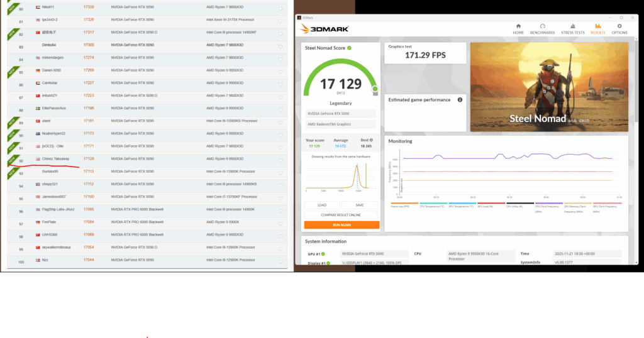Click the green check beside Steel Nomad Score
The height and width of the screenshot is (338, 644).
coord(349,48)
